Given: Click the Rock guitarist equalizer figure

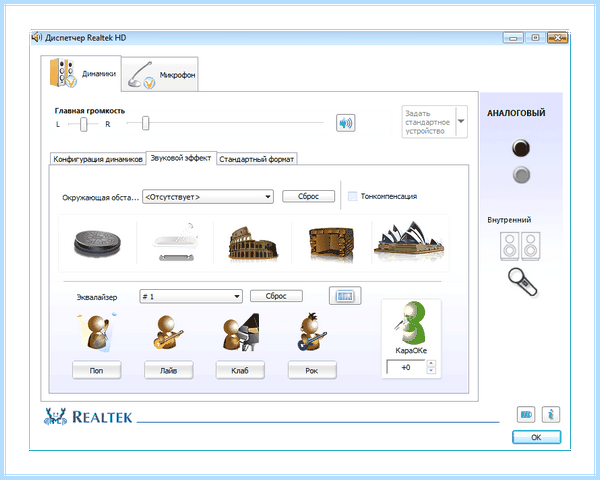Looking at the screenshot, I should [312, 331].
